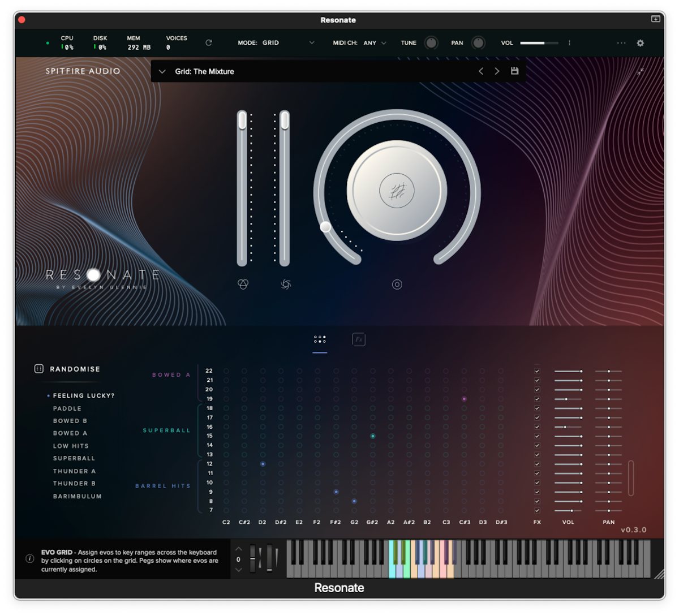Viewport: 679px width, 616px height.
Task: Switch to the Evo Grid tab
Action: click(x=320, y=339)
